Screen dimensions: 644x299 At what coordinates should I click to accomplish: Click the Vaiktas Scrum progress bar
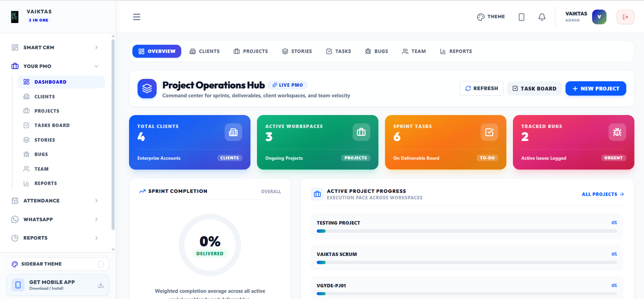(467, 262)
